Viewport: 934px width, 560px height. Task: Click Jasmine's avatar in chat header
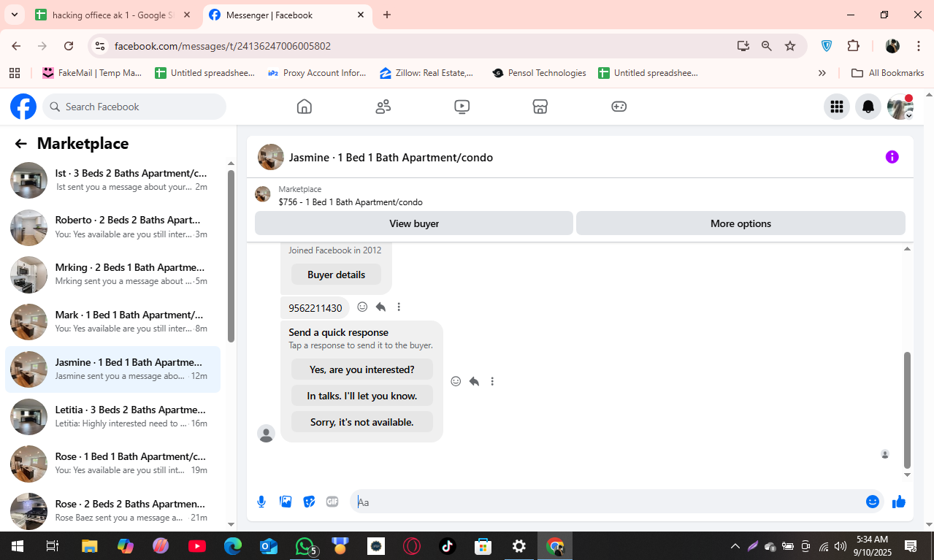271,157
